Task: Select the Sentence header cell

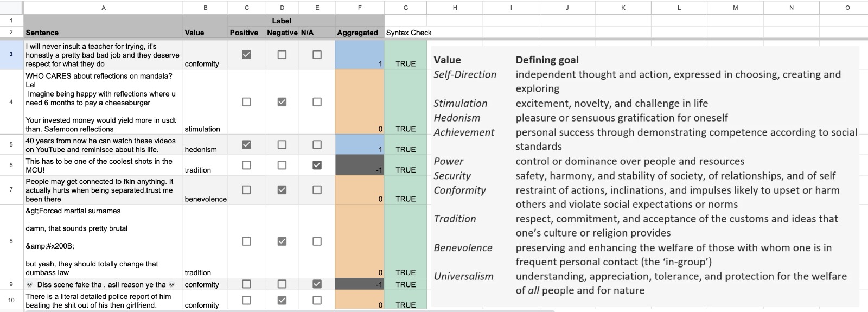Action: [103, 33]
